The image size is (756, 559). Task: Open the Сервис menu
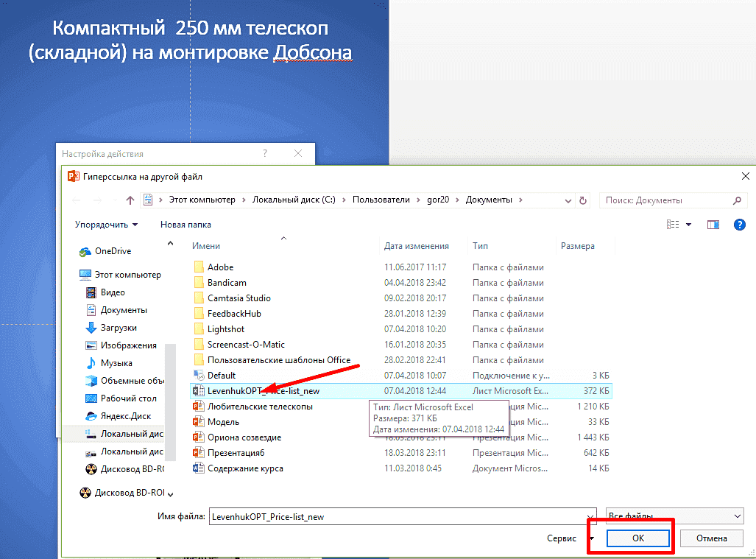tap(562, 538)
